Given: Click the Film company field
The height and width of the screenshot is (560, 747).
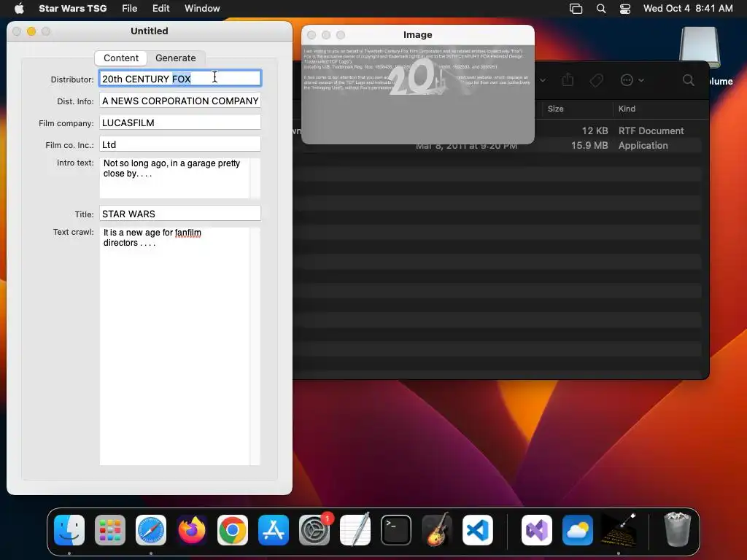Looking at the screenshot, I should 180,122.
